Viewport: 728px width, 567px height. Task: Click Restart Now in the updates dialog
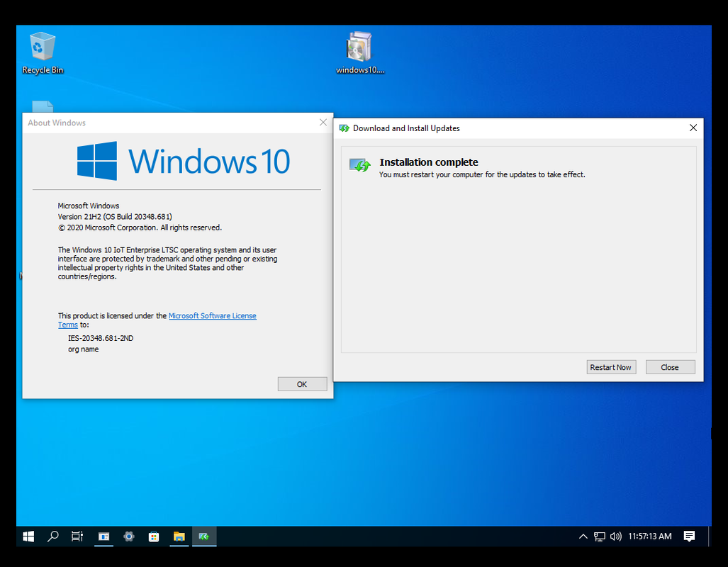coord(611,367)
